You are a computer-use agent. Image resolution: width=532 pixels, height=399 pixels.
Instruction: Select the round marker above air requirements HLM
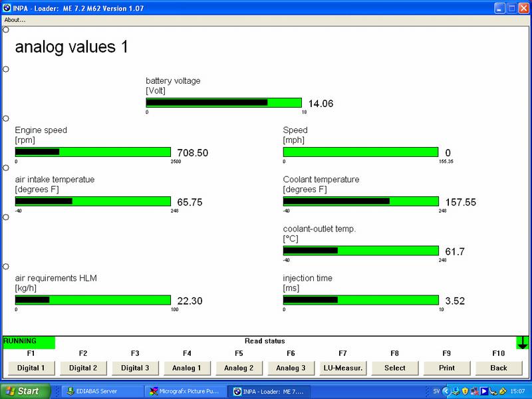[x=6, y=266]
